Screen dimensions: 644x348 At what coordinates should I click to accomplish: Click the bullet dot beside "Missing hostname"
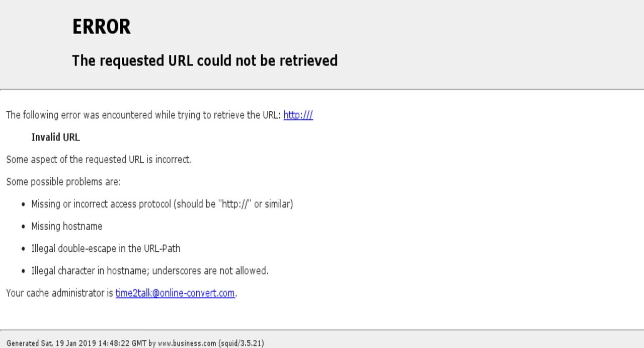pyautogui.click(x=24, y=227)
